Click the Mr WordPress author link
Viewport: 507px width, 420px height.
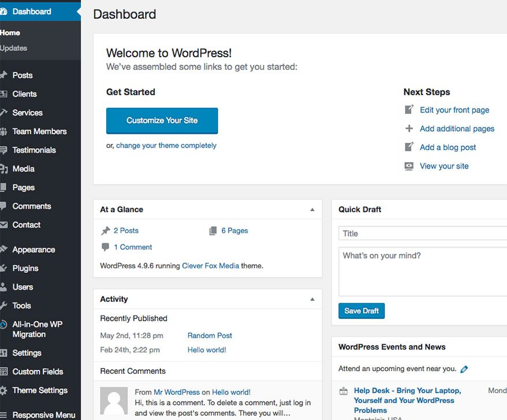(x=177, y=392)
